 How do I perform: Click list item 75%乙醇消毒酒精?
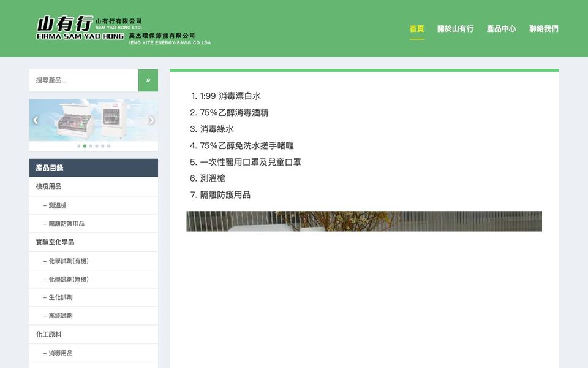[x=234, y=113]
